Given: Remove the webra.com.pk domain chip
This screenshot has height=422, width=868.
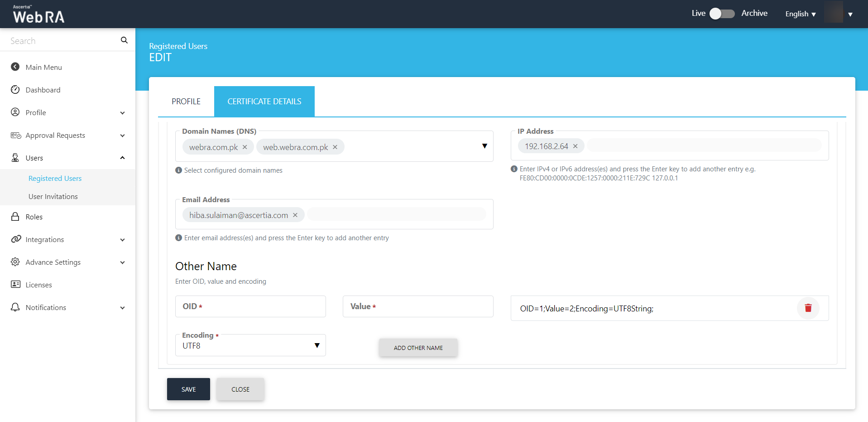Looking at the screenshot, I should coord(245,147).
